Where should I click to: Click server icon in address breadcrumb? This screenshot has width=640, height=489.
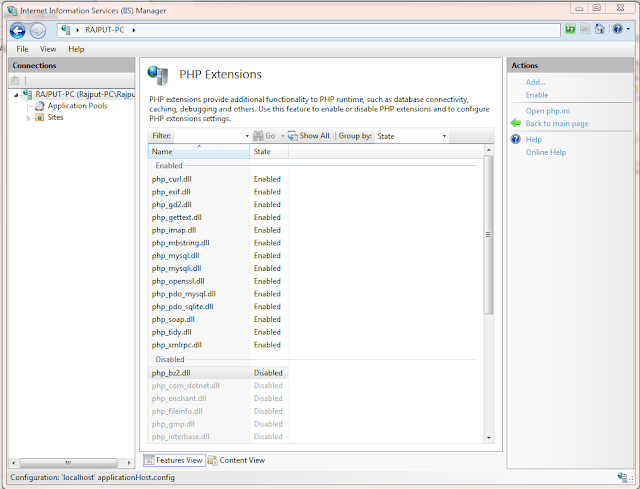[66, 30]
